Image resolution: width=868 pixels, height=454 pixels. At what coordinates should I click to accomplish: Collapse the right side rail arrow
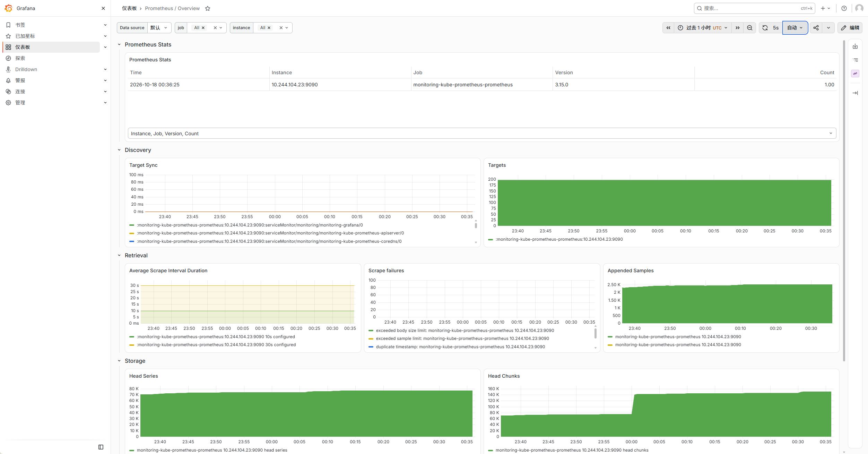[x=855, y=93]
